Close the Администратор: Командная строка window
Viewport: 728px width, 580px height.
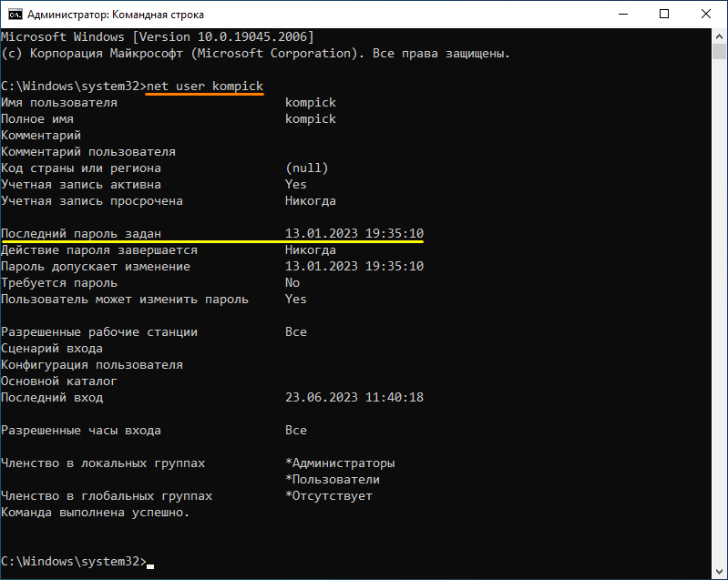[x=706, y=14]
